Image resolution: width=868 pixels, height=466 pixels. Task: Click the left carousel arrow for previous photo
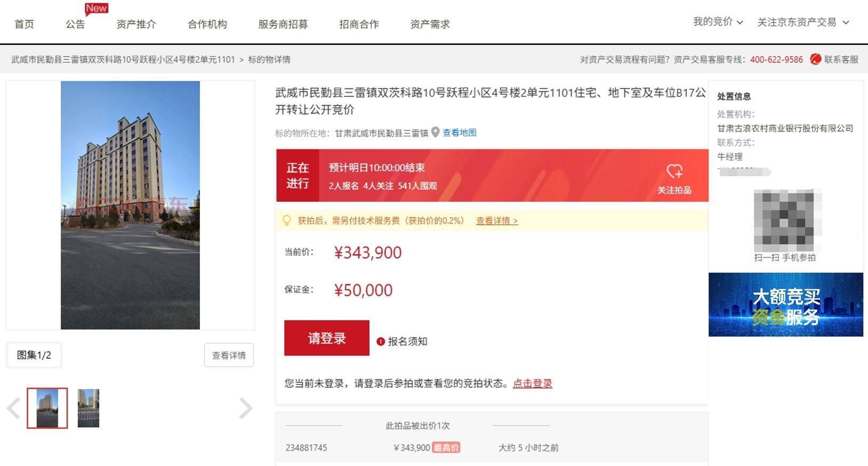pos(13,408)
